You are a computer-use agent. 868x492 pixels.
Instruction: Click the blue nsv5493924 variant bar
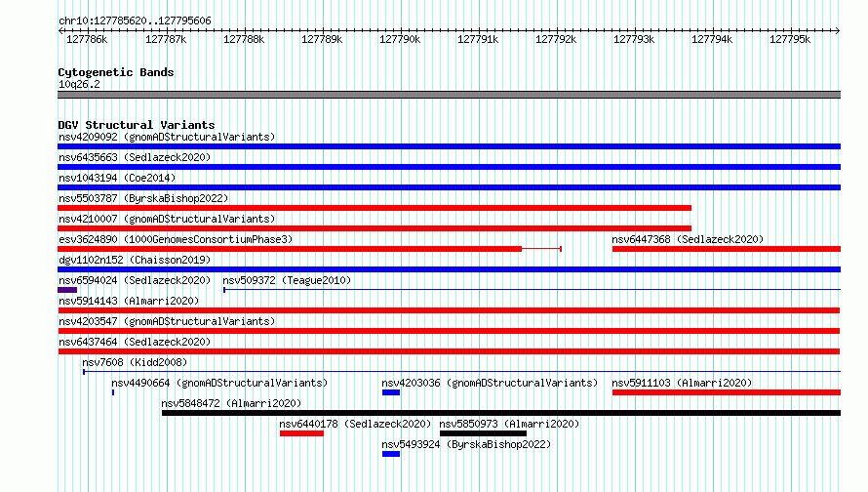click(x=391, y=454)
